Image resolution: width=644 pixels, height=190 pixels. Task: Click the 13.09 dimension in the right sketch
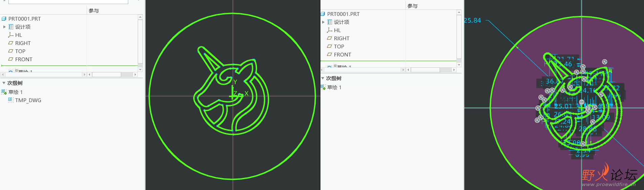tap(601, 117)
